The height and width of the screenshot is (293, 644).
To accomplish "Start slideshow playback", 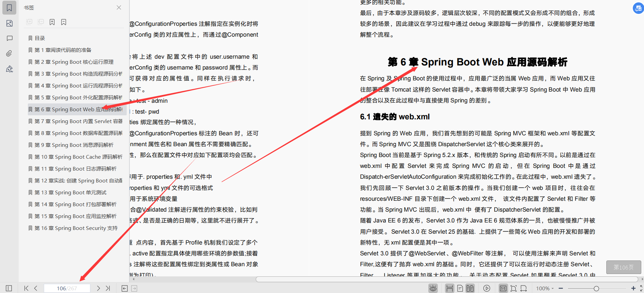I will pyautogui.click(x=487, y=288).
